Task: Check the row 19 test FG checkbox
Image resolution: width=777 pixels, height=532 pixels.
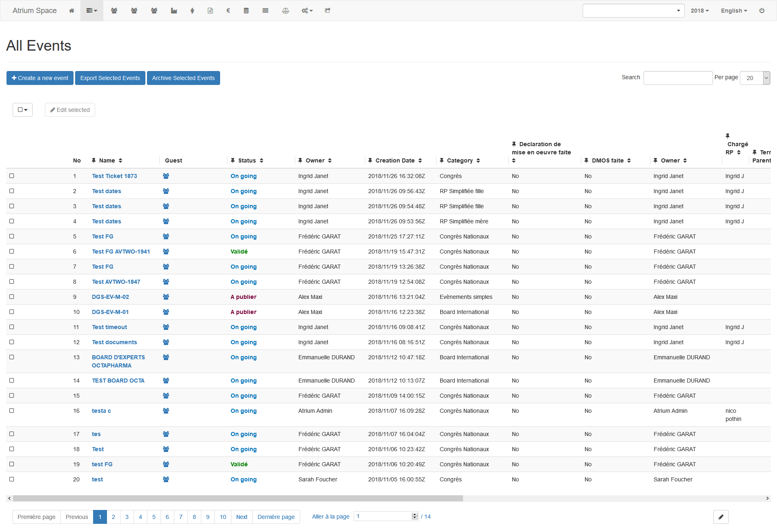Action: 12,464
